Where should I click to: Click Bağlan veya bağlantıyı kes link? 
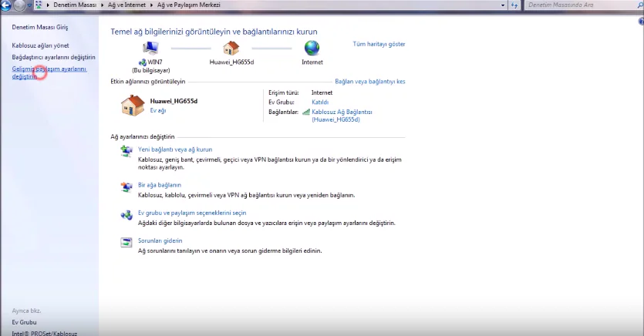pos(370,81)
